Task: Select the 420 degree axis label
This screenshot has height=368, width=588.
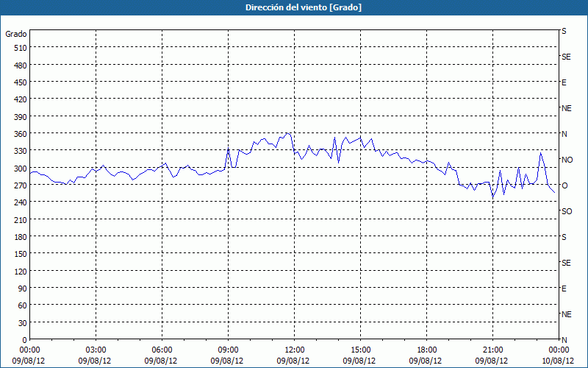Action: 21,99
